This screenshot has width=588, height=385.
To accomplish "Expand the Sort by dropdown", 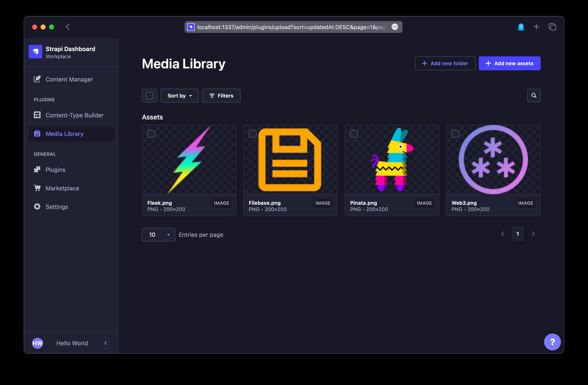I will point(180,96).
